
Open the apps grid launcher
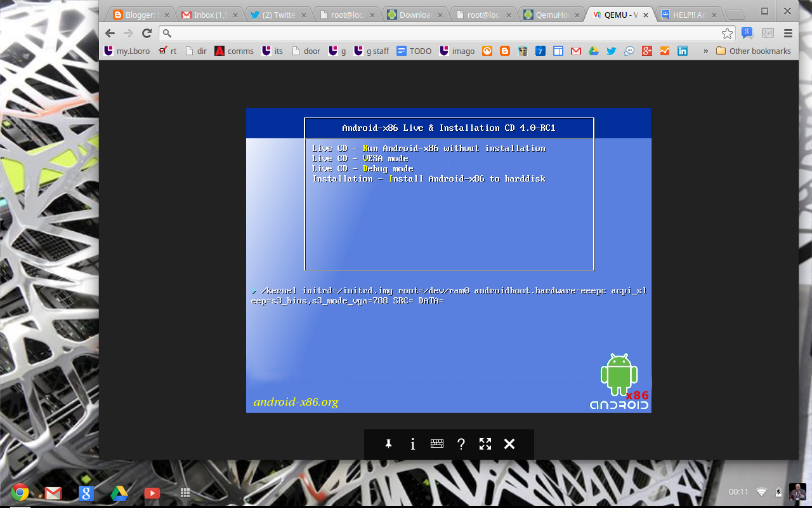point(185,492)
